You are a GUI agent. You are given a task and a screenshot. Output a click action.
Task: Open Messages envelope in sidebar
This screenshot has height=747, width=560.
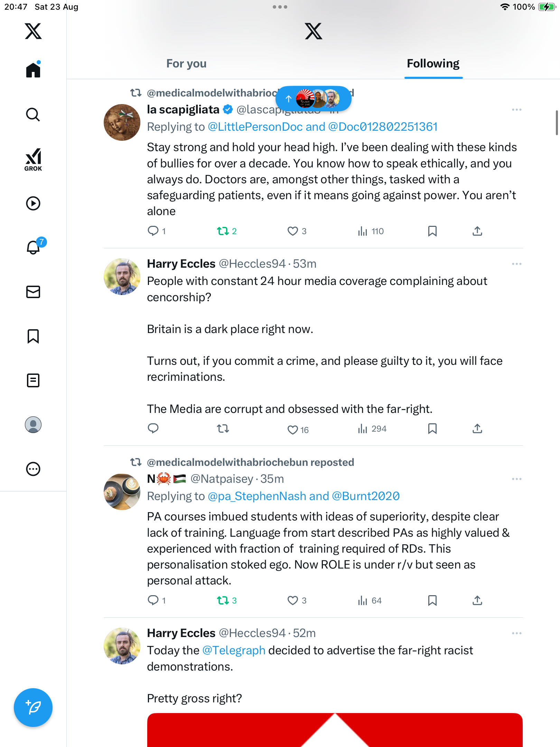(33, 292)
